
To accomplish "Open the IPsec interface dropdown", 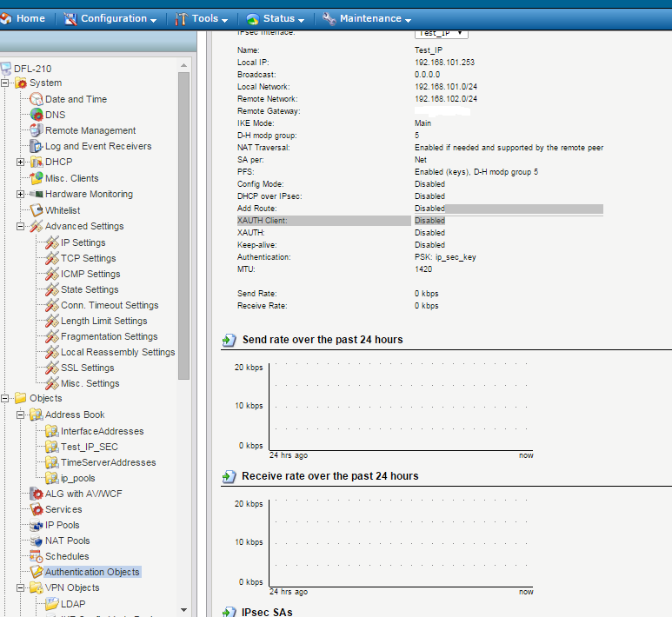I will (442, 32).
